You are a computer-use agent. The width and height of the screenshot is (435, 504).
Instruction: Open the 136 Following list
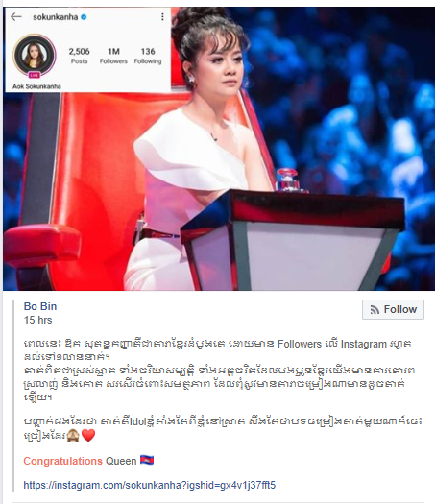point(148,56)
